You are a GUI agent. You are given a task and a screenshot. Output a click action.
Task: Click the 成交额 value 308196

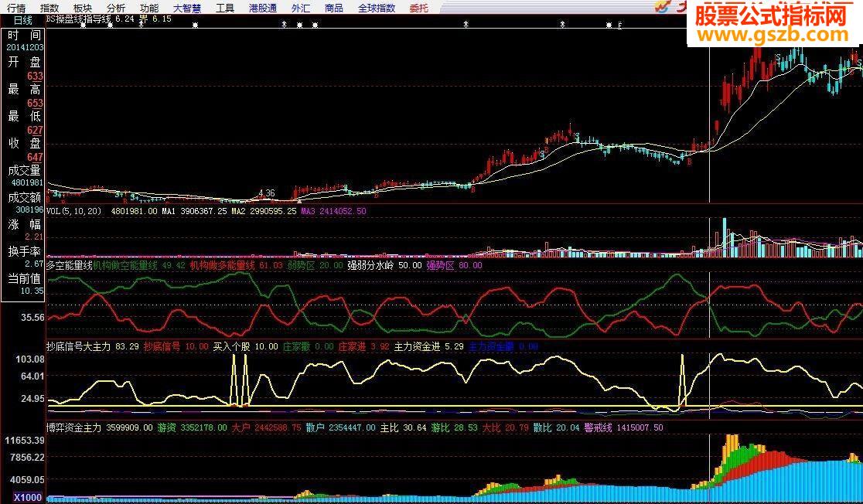pyautogui.click(x=29, y=209)
